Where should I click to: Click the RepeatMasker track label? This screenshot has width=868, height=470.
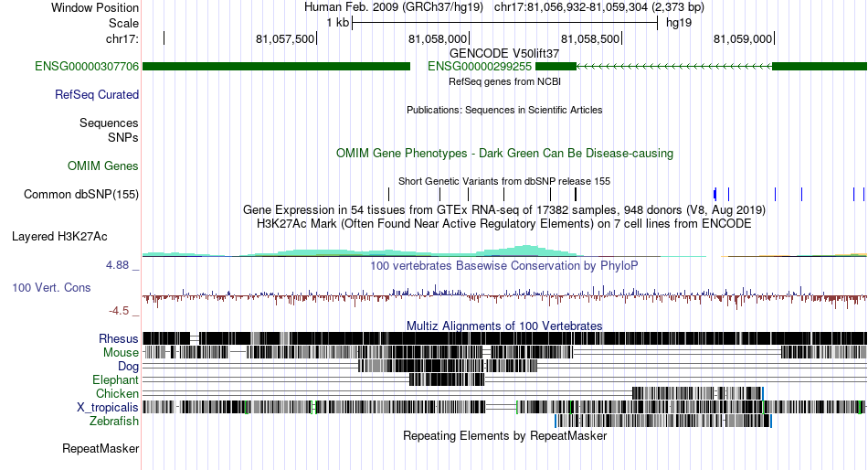(101, 448)
